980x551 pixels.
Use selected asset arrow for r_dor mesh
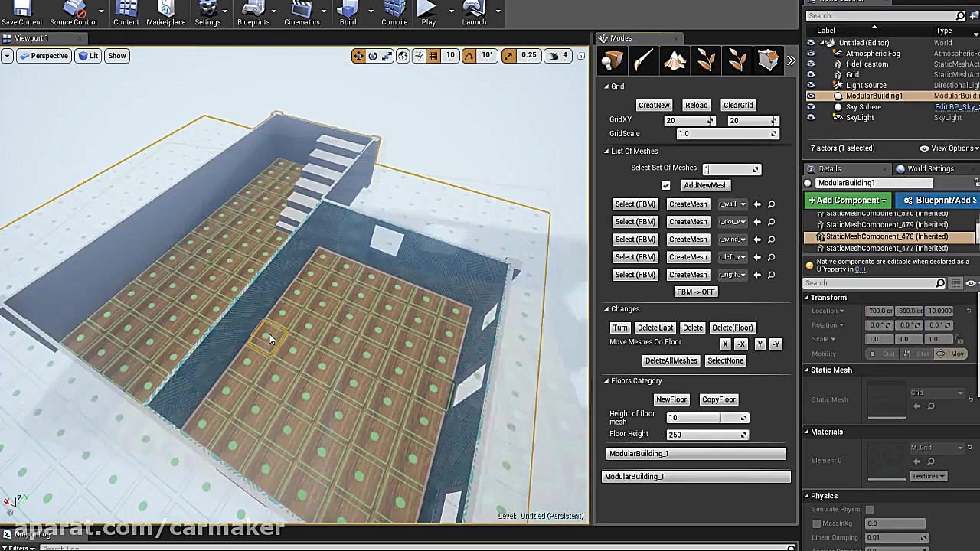[x=757, y=222]
